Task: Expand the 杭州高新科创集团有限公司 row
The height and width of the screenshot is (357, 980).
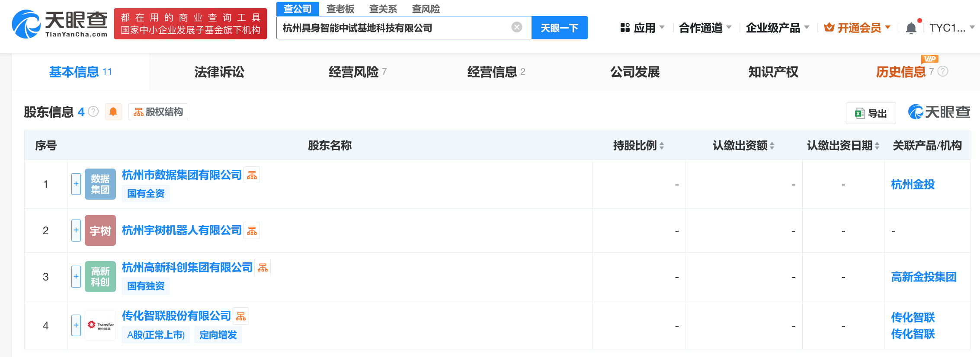Action: coord(76,277)
